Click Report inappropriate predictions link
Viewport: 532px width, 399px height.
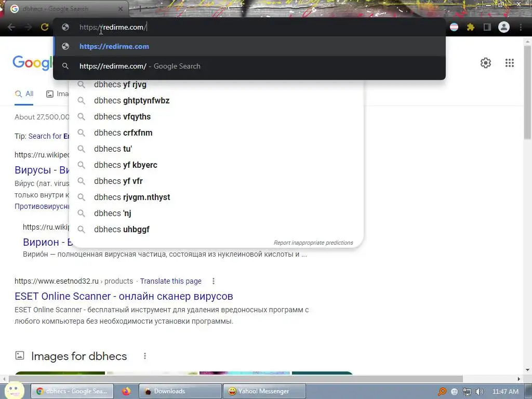pyautogui.click(x=313, y=243)
